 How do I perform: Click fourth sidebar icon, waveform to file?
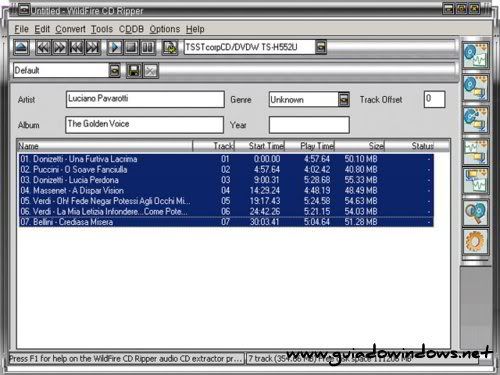pyautogui.click(x=476, y=152)
